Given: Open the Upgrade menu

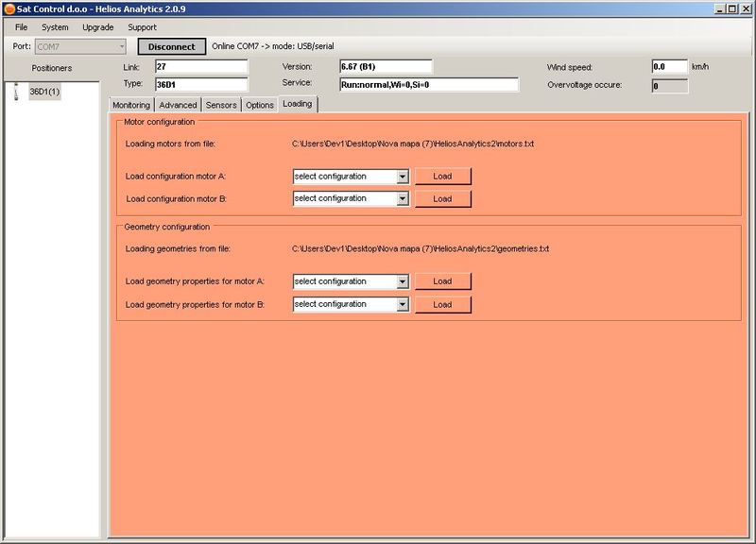Looking at the screenshot, I should pyautogui.click(x=98, y=27).
